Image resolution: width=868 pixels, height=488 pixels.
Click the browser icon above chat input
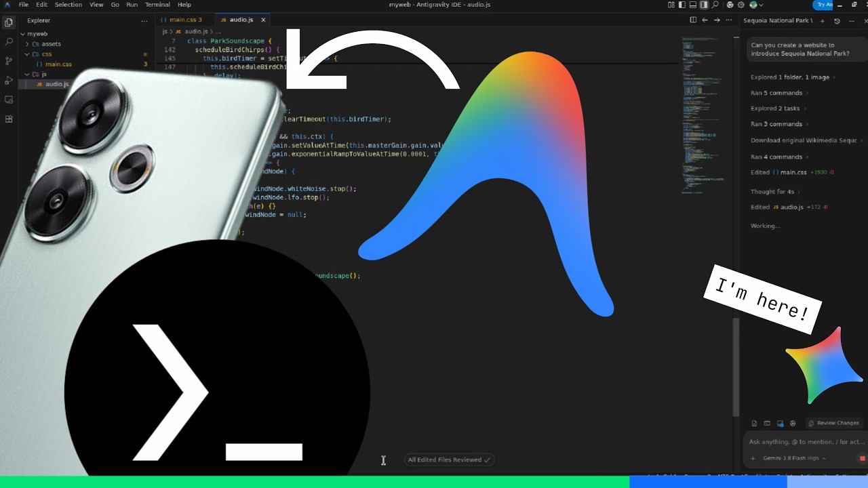point(793,424)
